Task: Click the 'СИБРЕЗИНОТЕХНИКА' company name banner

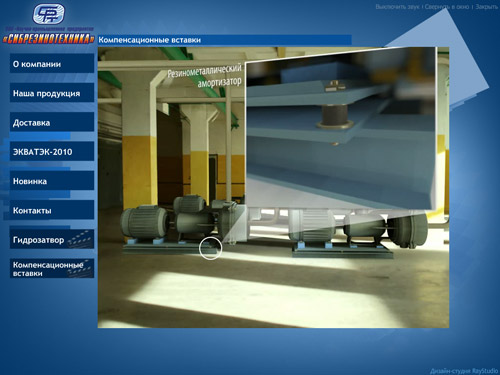Action: tap(49, 38)
